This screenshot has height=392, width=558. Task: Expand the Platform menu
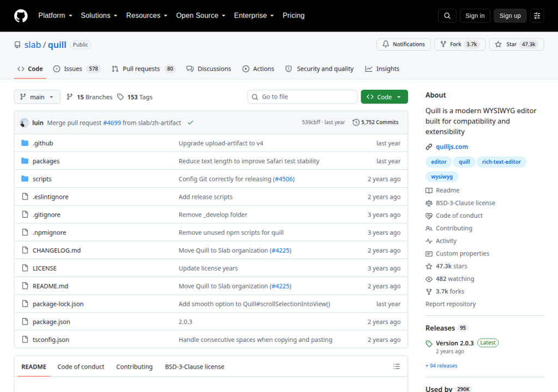pos(55,16)
